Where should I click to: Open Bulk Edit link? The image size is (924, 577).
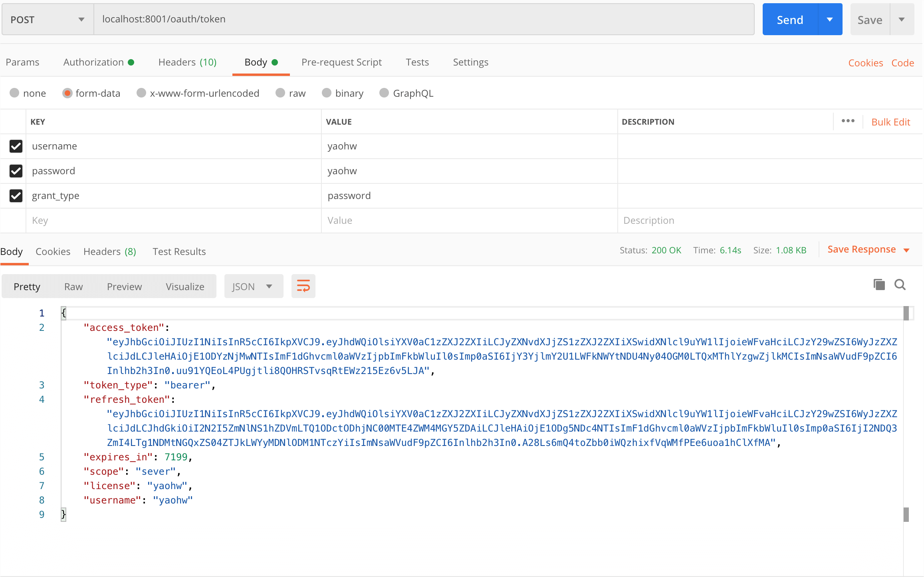(890, 122)
